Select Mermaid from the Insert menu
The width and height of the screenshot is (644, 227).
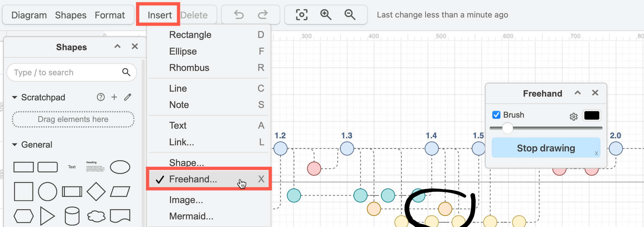click(191, 216)
